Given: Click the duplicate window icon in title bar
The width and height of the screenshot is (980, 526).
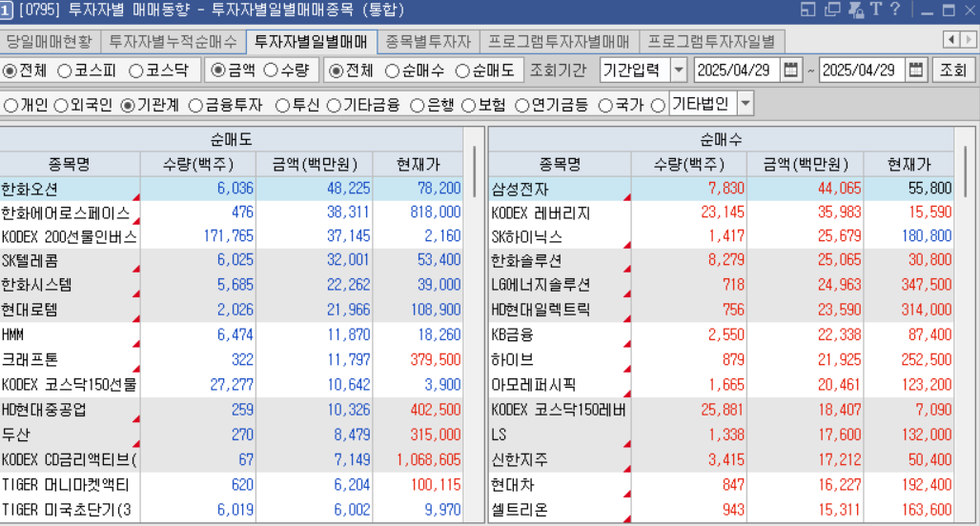Looking at the screenshot, I should click(x=832, y=10).
